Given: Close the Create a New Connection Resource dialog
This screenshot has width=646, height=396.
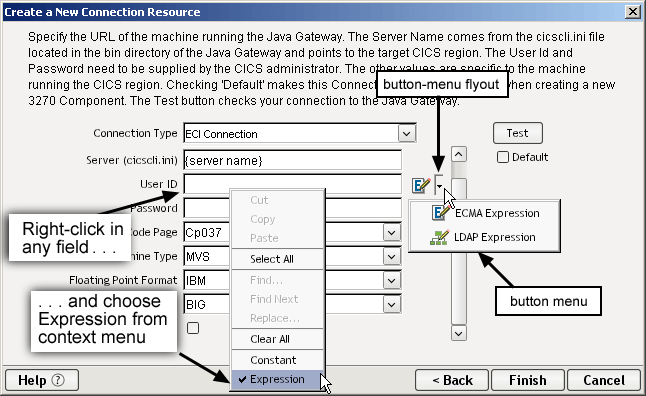Looking at the screenshot, I should point(633,12).
